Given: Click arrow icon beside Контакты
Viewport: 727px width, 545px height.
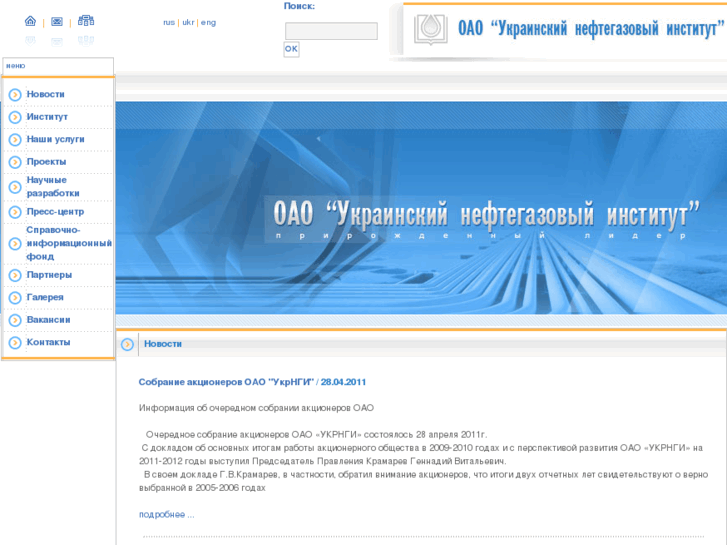Looking at the screenshot, I should 15,342.
